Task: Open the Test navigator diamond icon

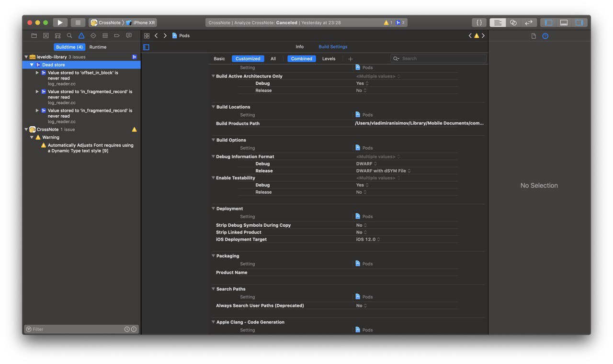Action: click(93, 36)
